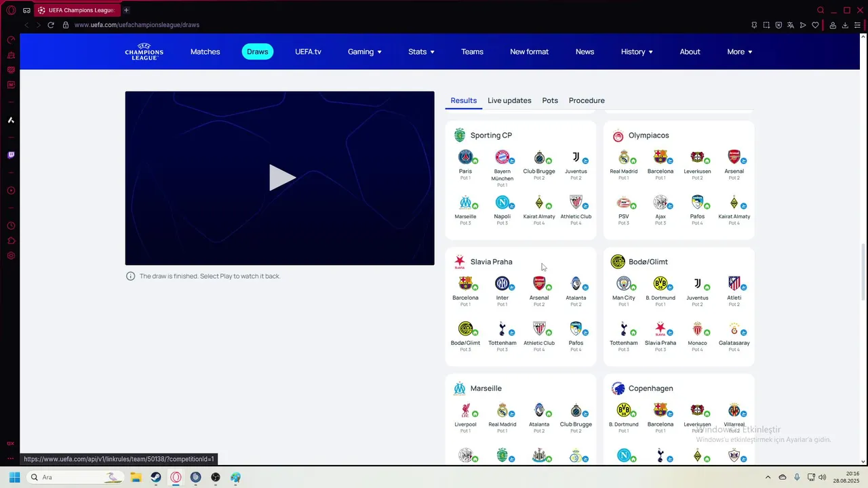Click Ajax crest in Olympiacos card
868x488 pixels.
(660, 202)
